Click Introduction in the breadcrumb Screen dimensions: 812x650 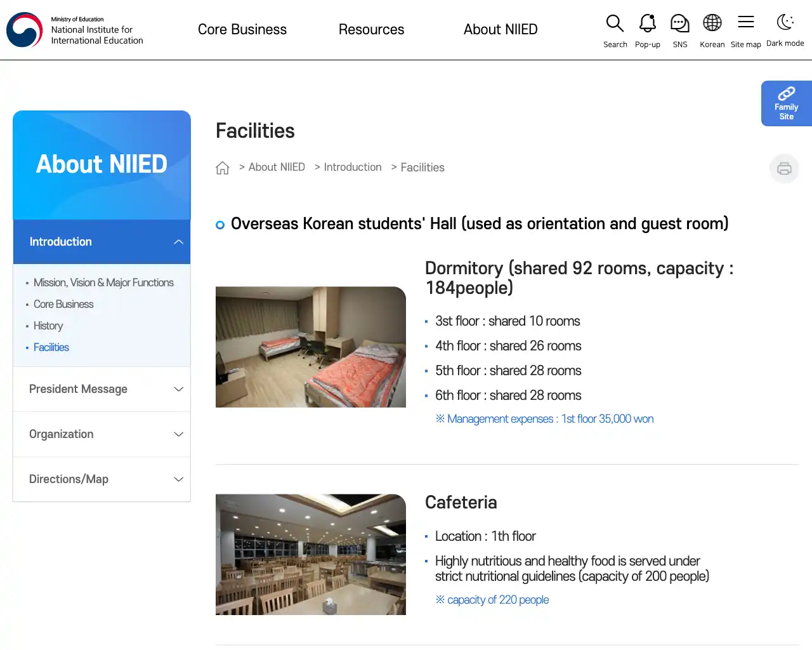353,167
